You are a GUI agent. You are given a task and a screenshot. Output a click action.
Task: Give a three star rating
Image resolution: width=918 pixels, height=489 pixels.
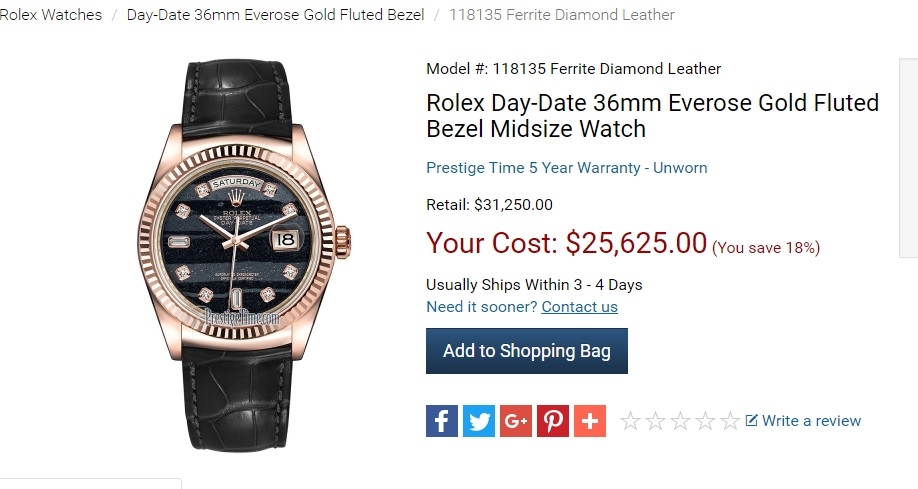point(680,421)
